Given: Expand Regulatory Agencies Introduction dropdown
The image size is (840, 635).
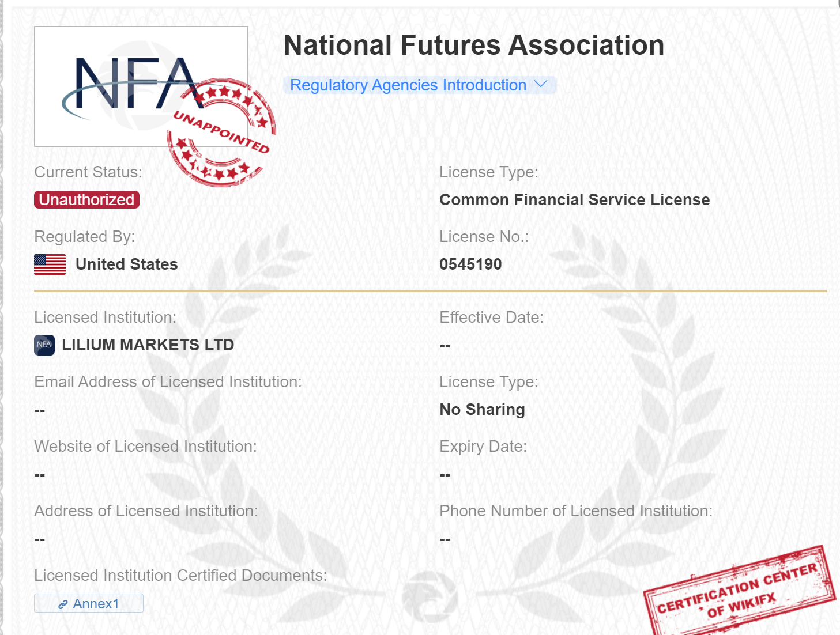Looking at the screenshot, I should [419, 85].
